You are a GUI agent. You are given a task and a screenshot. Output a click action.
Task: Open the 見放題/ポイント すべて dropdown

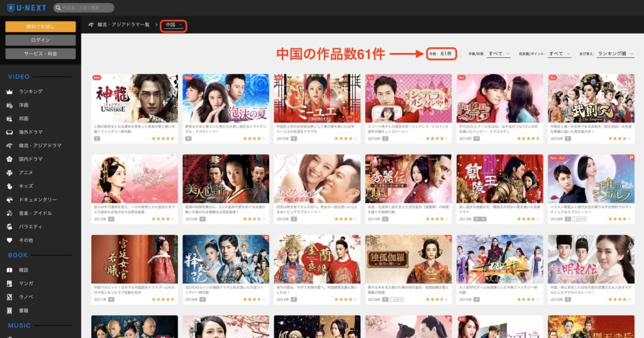pos(559,54)
